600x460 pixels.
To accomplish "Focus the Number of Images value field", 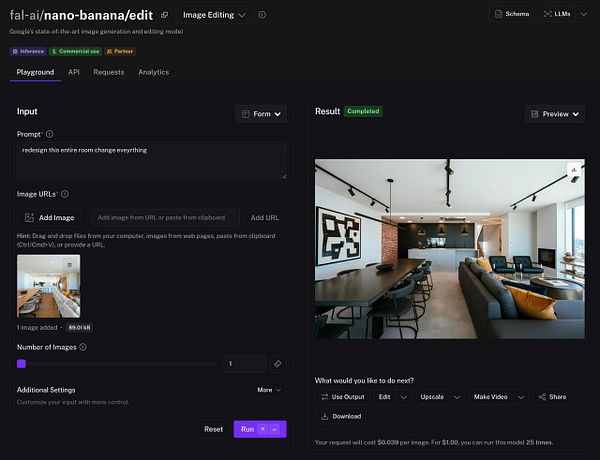I will 244,364.
